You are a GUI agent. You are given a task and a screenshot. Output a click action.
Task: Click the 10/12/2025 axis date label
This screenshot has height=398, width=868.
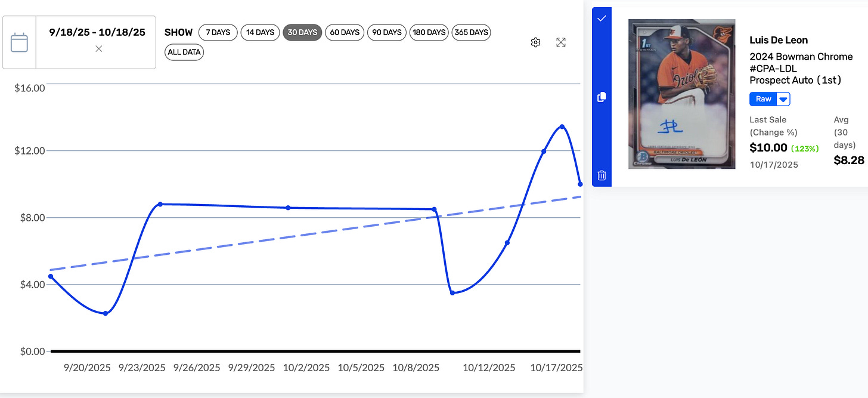[x=489, y=368]
